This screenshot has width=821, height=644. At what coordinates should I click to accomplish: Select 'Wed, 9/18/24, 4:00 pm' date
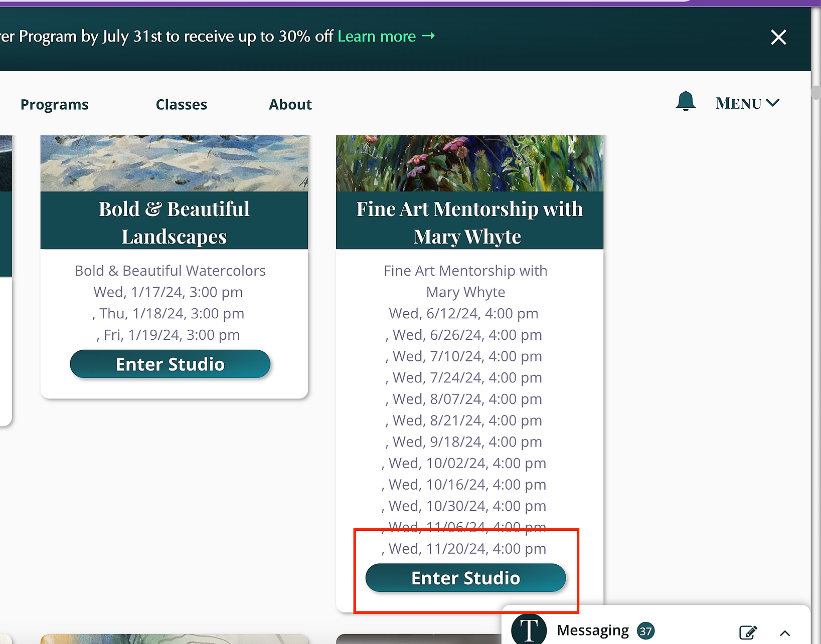[x=467, y=442]
